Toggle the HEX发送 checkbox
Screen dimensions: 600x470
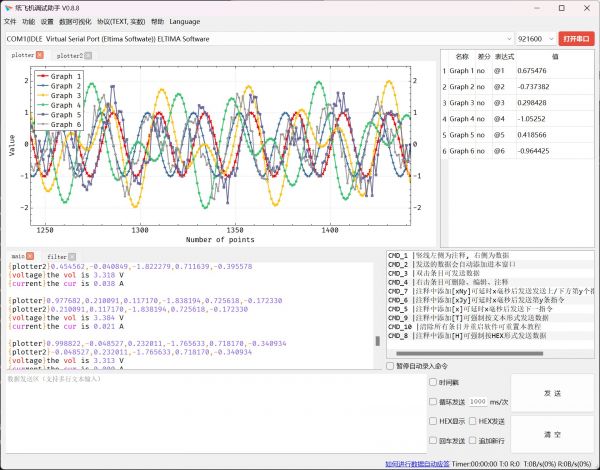tap(473, 421)
